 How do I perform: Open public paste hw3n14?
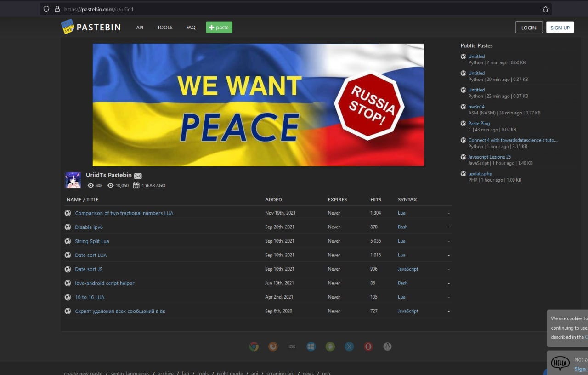[476, 107]
